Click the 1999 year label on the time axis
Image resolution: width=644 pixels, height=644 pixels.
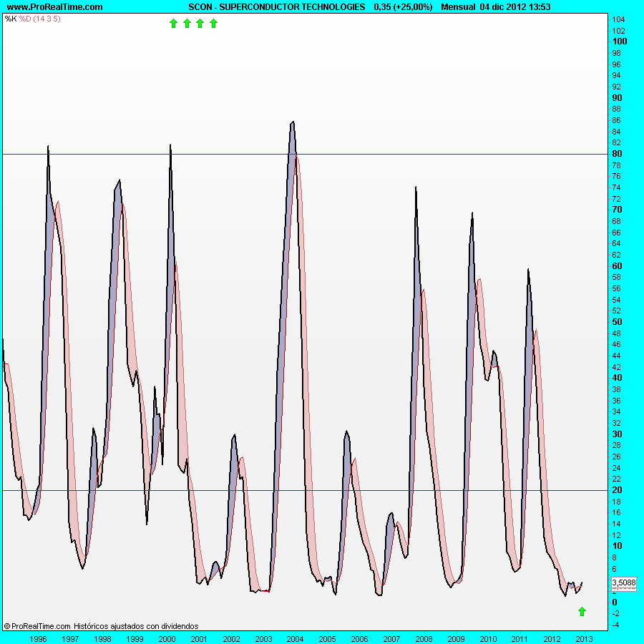point(135,639)
